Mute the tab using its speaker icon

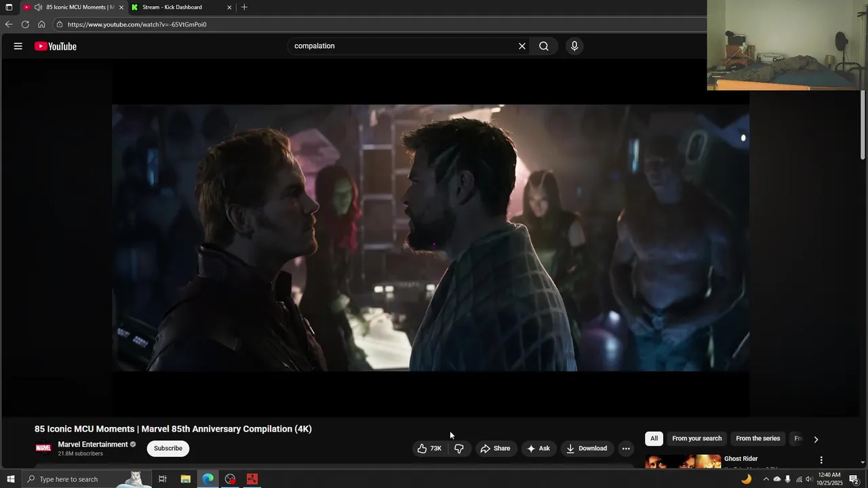[x=39, y=7]
